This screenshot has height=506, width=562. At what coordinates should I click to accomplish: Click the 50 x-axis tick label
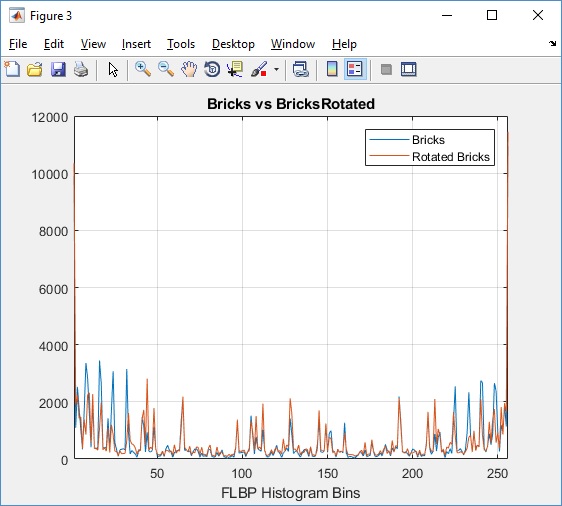coord(157,474)
